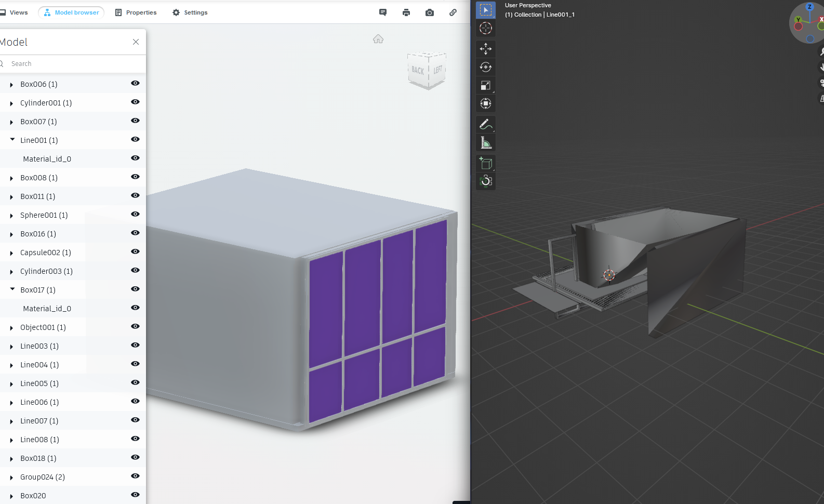824x504 pixels.
Task: Toggle visibility of Group024
Action: coord(135,476)
